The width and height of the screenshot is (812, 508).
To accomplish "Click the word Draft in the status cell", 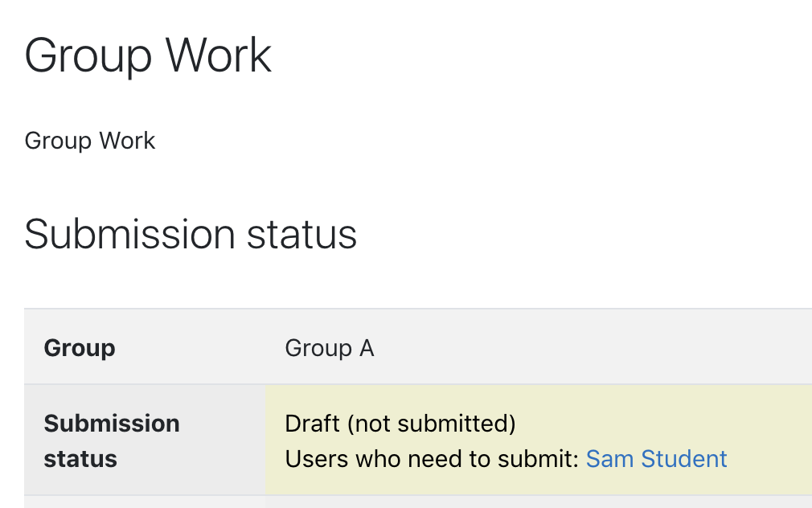I will click(x=312, y=424).
